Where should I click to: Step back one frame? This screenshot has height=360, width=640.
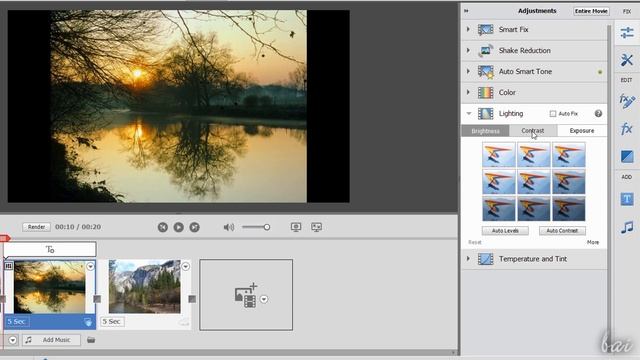tap(162, 227)
